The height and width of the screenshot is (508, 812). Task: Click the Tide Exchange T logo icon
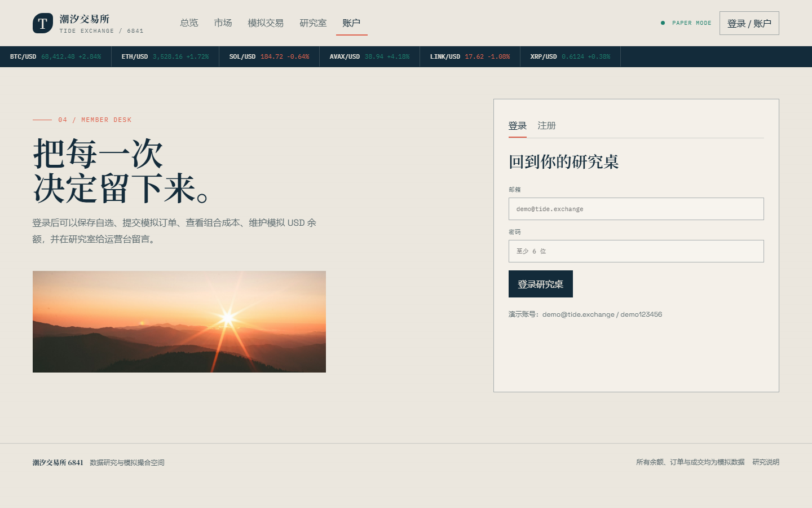[43, 23]
